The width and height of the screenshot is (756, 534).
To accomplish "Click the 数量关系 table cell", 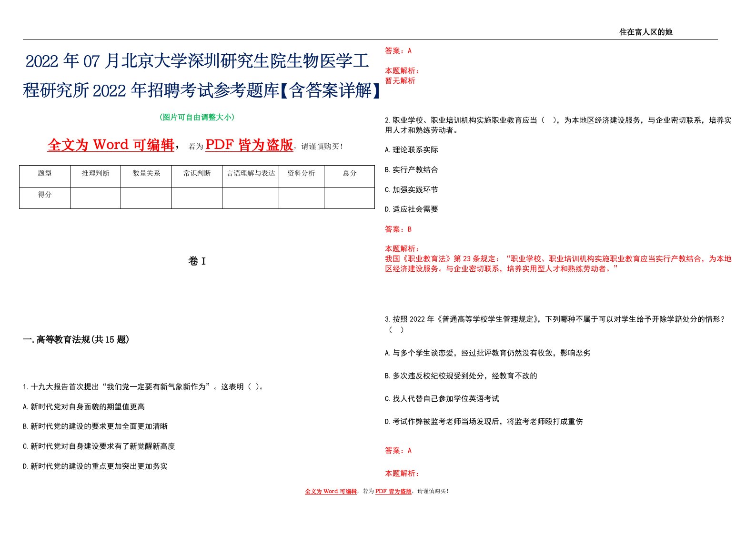I will 146,176.
